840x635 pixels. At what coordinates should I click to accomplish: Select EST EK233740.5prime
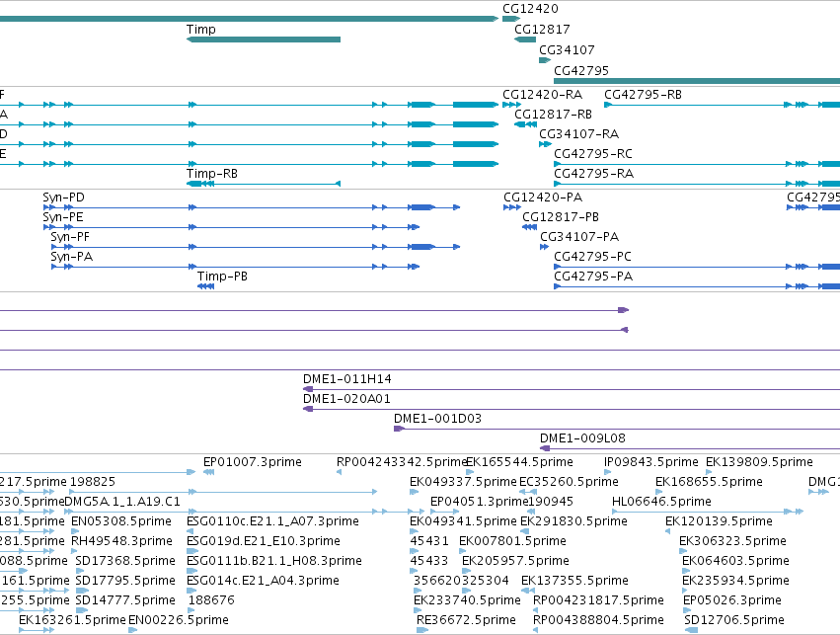coord(417,611)
